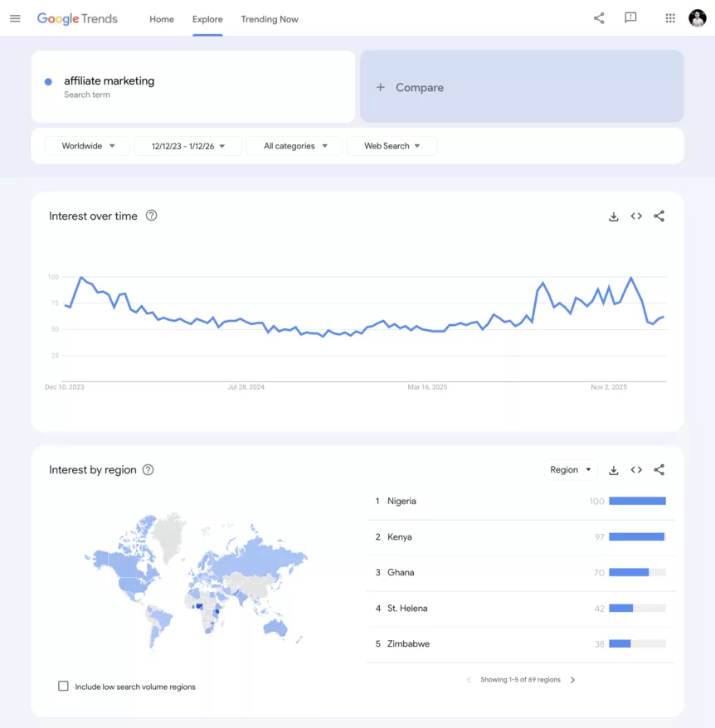The image size is (715, 728).
Task: Switch to the Trending Now tab
Action: [x=269, y=19]
